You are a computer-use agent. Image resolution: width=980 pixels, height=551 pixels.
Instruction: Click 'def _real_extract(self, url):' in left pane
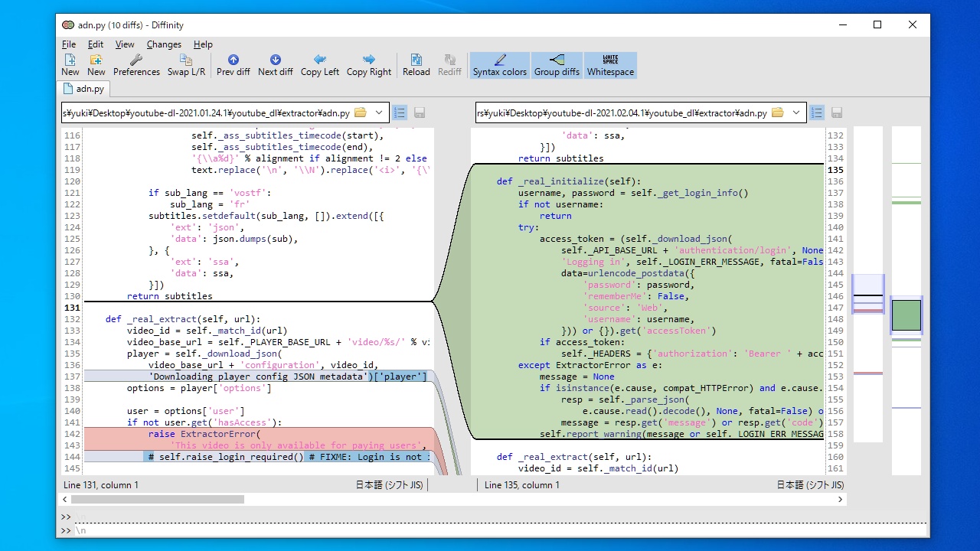pyautogui.click(x=183, y=319)
